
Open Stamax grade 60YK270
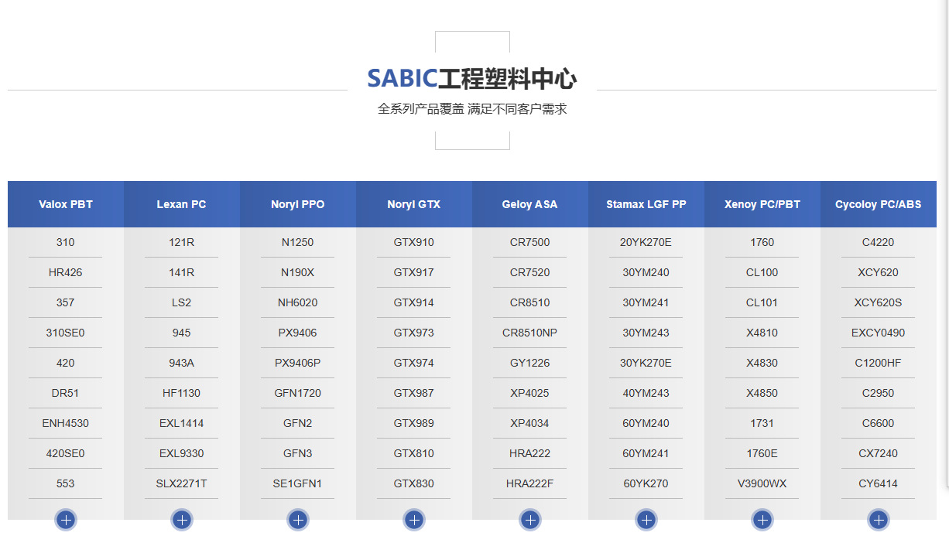[646, 483]
